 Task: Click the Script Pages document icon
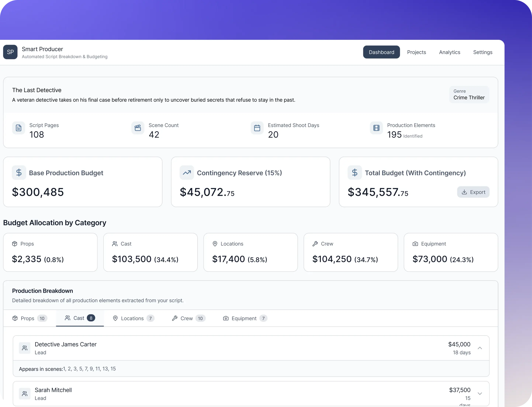click(x=19, y=128)
